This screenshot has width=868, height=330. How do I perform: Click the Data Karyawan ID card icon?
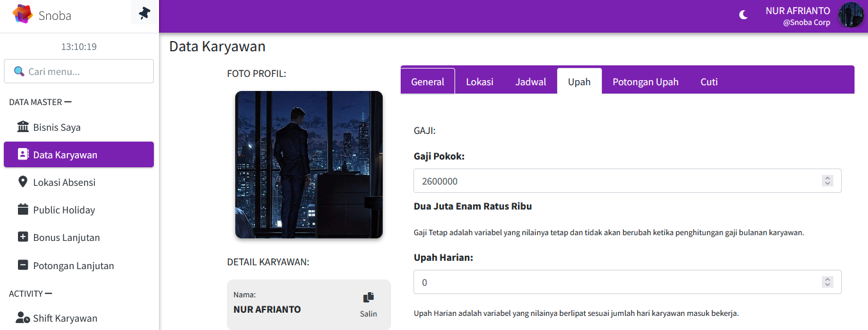pyautogui.click(x=23, y=154)
